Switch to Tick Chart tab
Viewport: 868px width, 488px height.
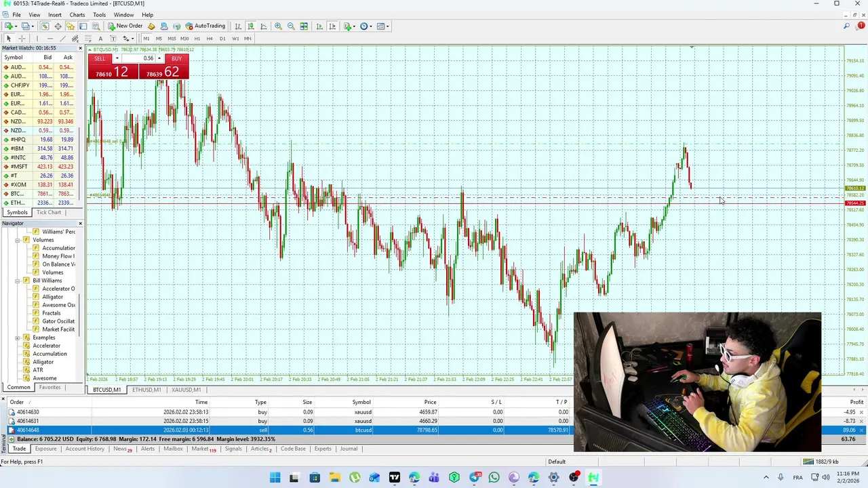point(49,212)
